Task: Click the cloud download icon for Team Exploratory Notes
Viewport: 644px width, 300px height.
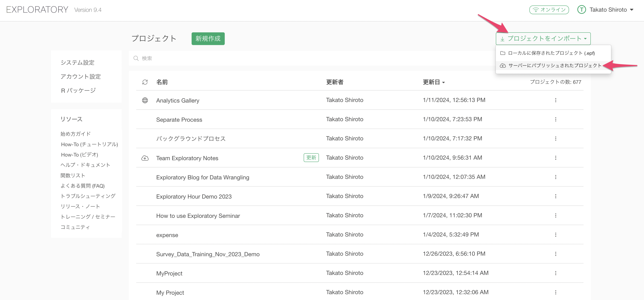Action: [145, 158]
